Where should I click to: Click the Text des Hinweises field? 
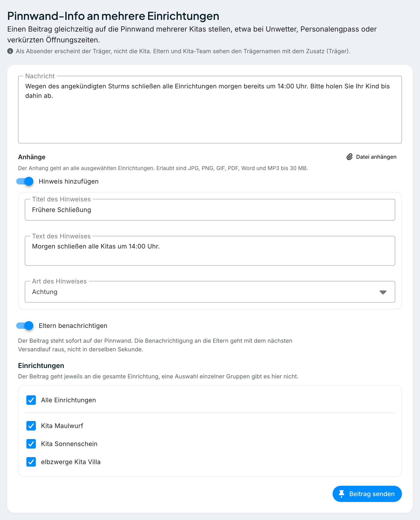(210, 251)
